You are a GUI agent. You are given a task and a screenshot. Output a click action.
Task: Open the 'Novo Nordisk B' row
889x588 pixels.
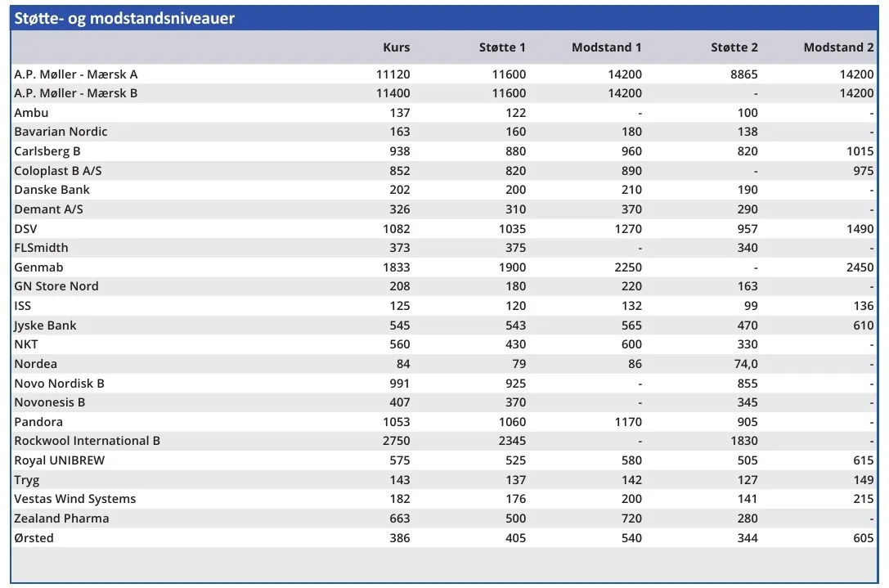(59, 384)
